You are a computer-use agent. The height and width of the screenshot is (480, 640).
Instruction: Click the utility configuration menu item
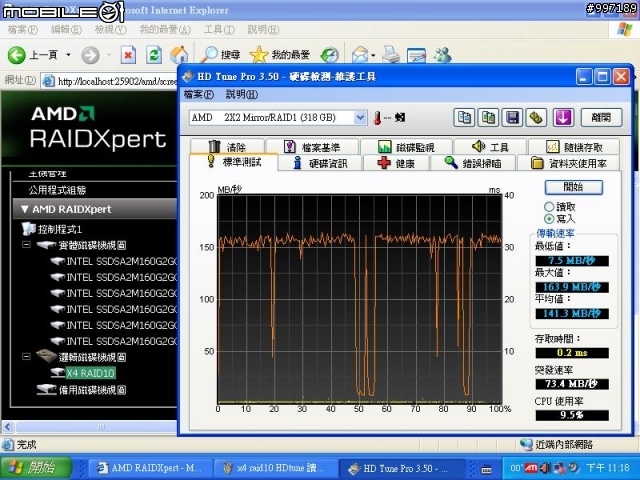[57, 190]
